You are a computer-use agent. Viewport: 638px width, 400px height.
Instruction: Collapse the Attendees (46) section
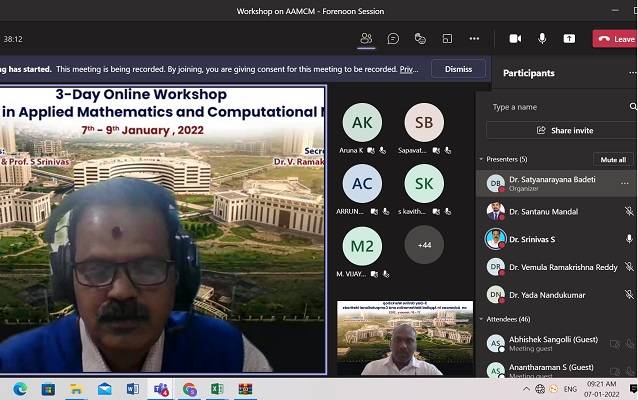pyautogui.click(x=481, y=318)
